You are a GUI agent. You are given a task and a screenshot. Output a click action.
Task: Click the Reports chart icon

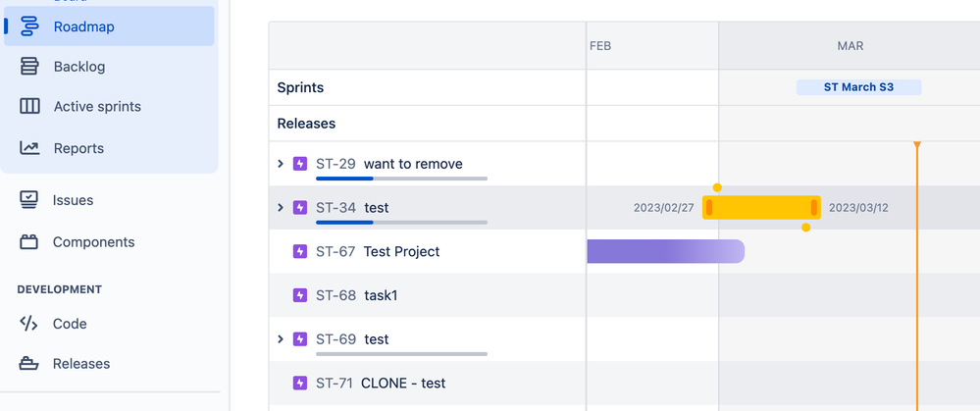tap(29, 148)
